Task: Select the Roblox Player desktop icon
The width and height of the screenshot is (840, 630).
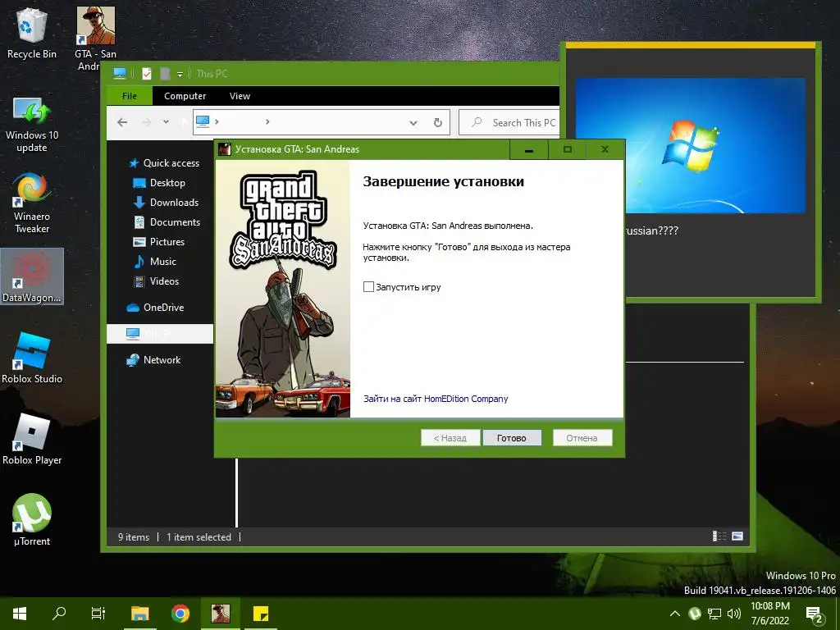Action: click(32, 439)
